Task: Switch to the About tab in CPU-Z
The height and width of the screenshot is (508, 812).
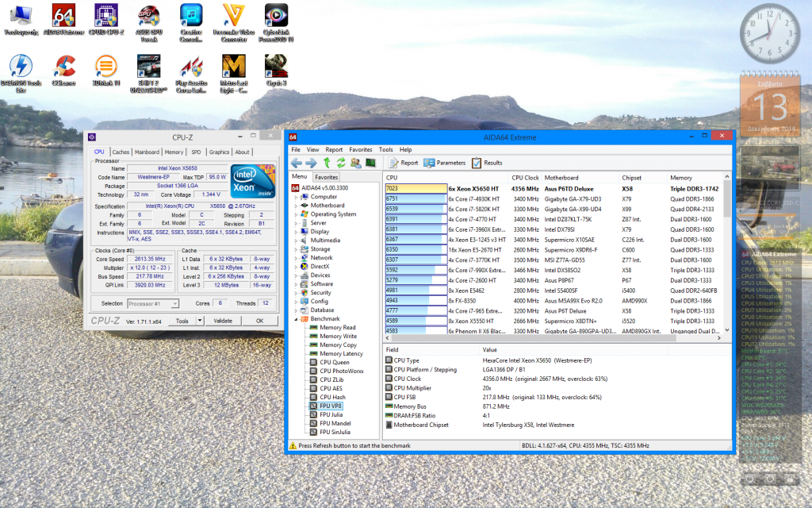Action: (x=243, y=152)
